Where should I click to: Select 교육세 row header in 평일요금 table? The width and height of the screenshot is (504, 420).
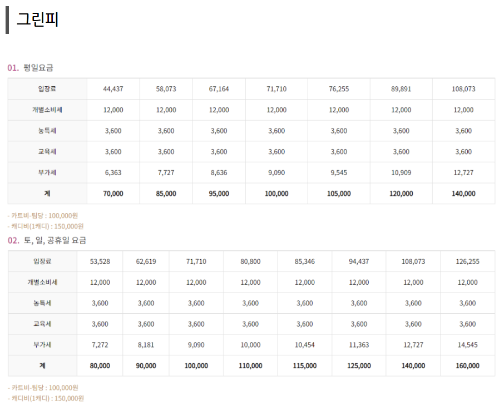tap(47, 152)
